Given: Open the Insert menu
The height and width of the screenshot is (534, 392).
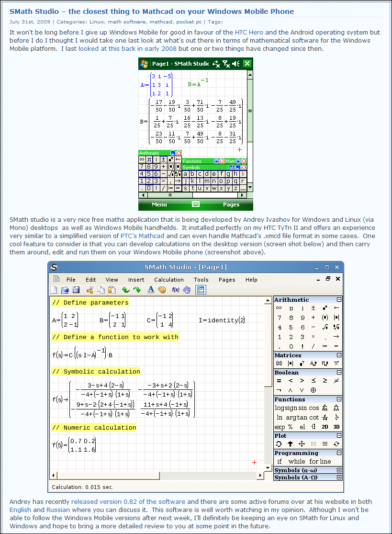Looking at the screenshot, I should pos(136,280).
